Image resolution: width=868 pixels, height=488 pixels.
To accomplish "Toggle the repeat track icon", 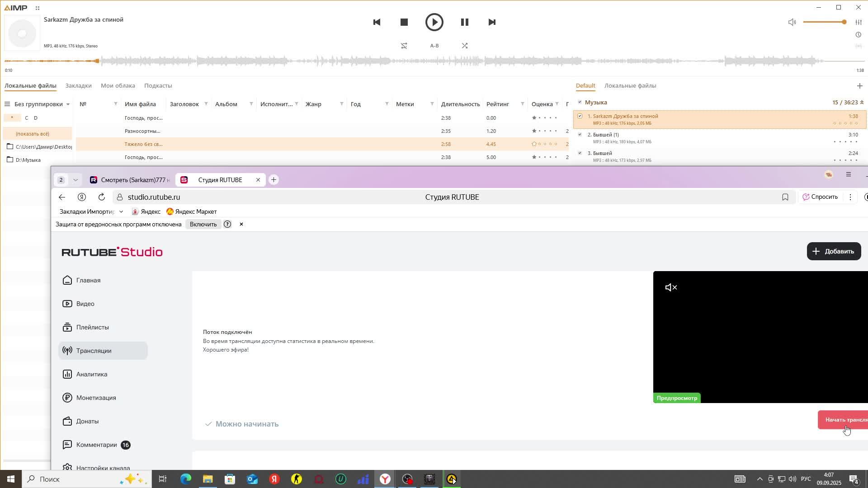I will tap(404, 46).
